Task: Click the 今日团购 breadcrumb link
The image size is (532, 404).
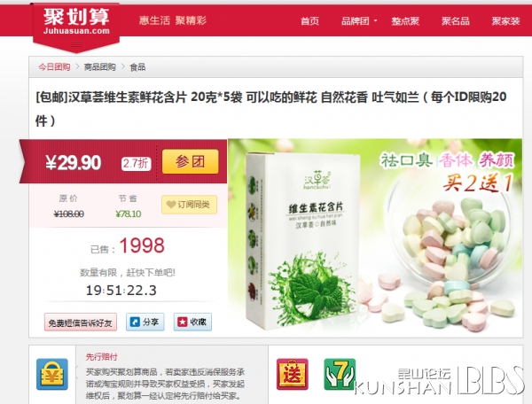Action: click(x=54, y=66)
